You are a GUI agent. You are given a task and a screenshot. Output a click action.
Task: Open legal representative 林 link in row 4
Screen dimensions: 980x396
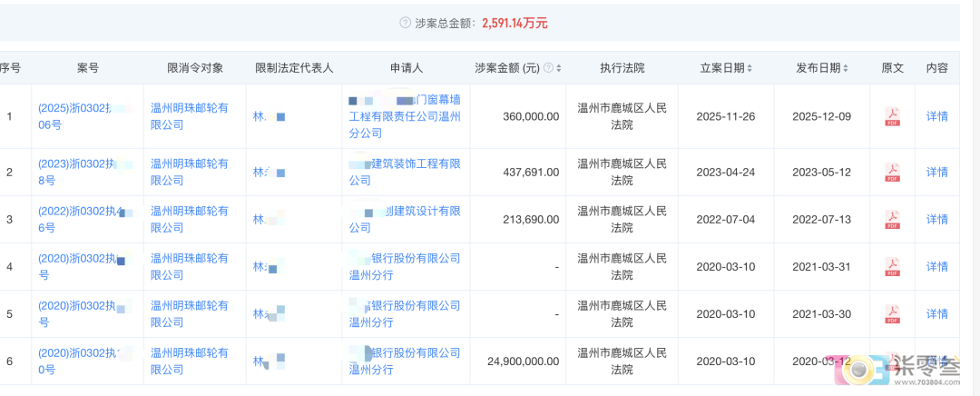pos(269,266)
